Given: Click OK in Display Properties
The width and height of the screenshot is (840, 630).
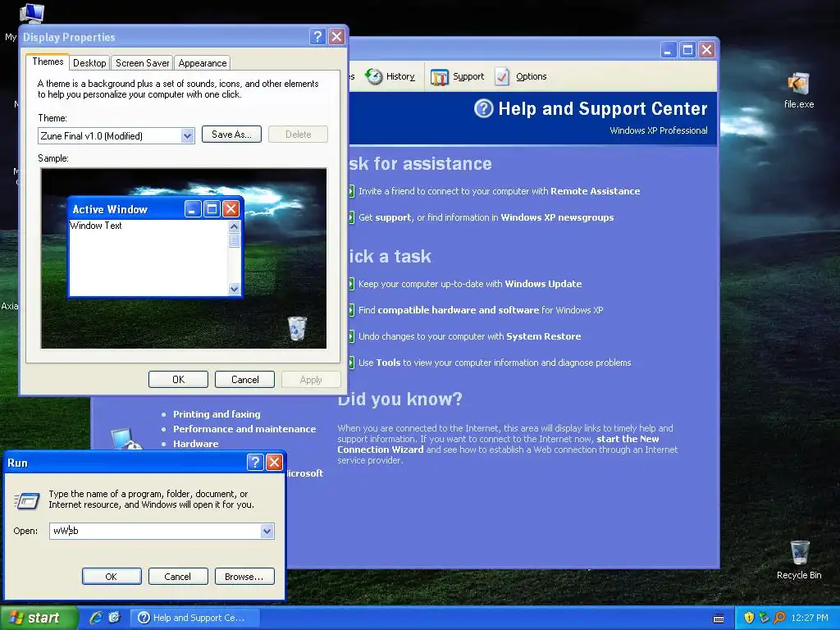Looking at the screenshot, I should pos(178,379).
